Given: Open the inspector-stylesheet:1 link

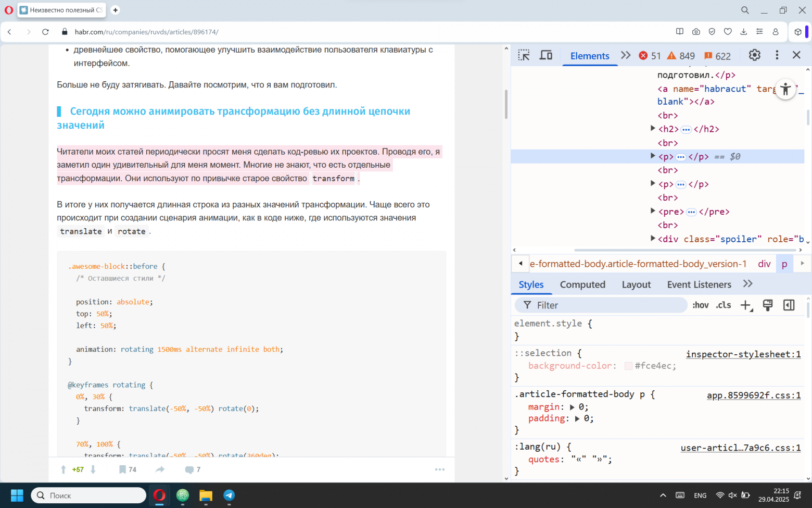Looking at the screenshot, I should [x=743, y=354].
